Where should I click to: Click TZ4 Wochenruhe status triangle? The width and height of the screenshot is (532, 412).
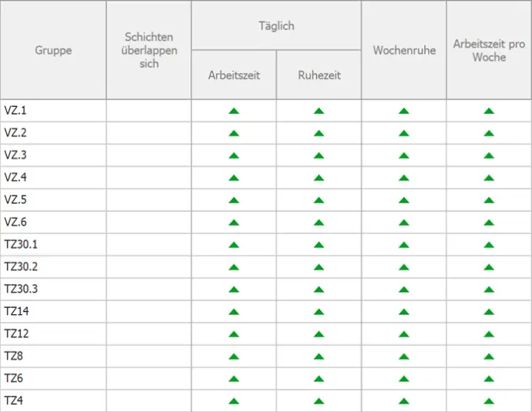403,401
